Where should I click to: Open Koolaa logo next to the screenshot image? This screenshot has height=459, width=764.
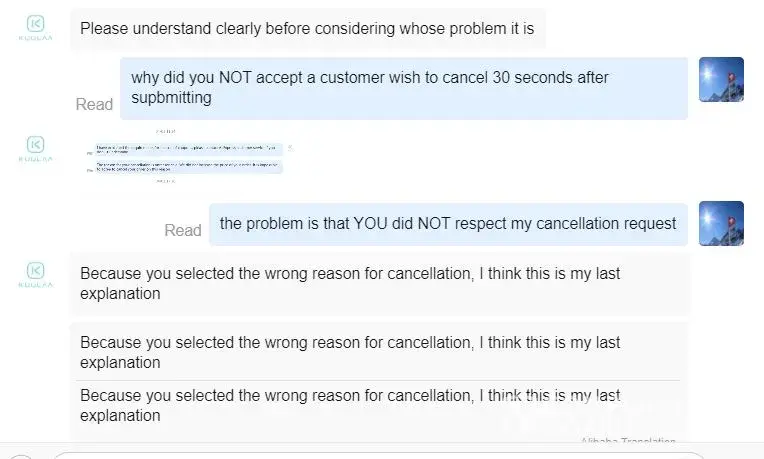click(x=35, y=145)
